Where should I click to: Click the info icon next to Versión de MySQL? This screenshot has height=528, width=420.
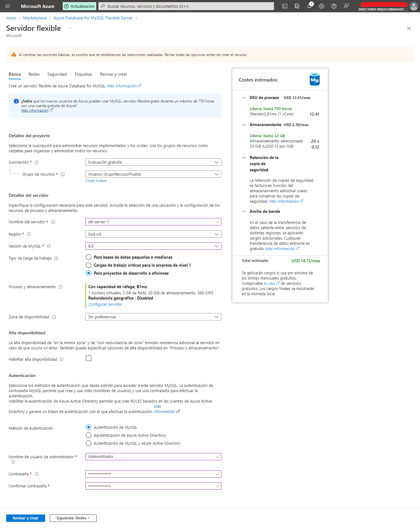49,246
